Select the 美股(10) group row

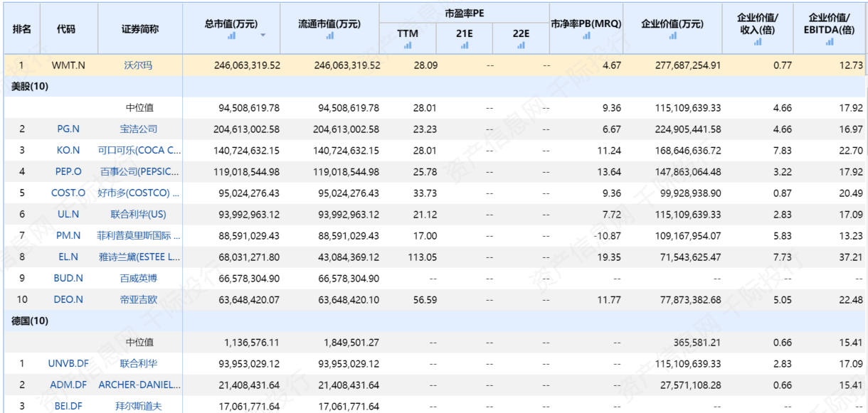[x=434, y=87]
